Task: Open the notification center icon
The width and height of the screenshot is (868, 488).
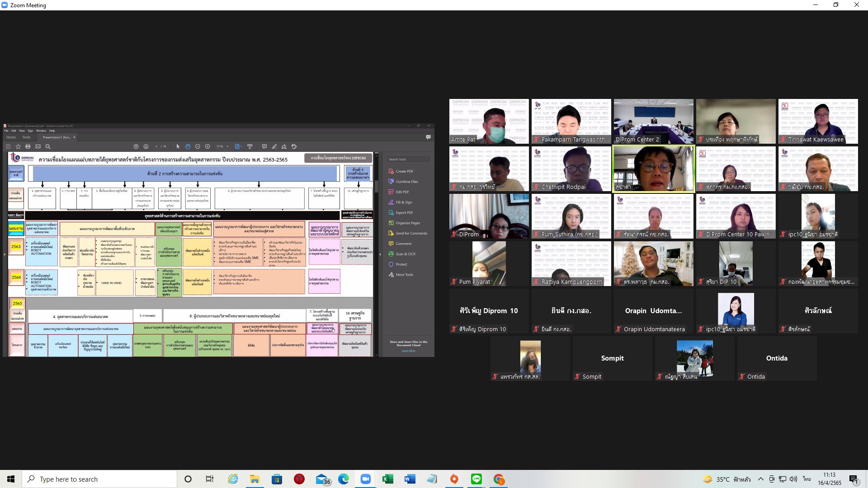Action: pos(854,479)
